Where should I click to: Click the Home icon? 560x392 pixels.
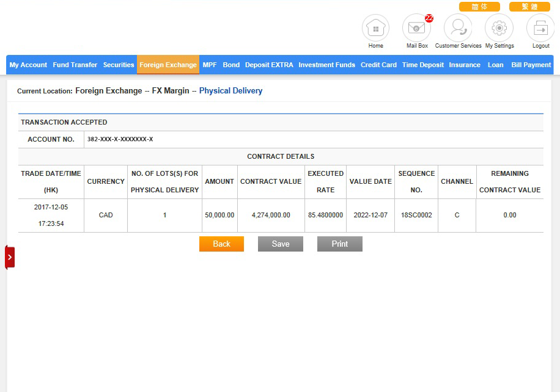click(375, 28)
